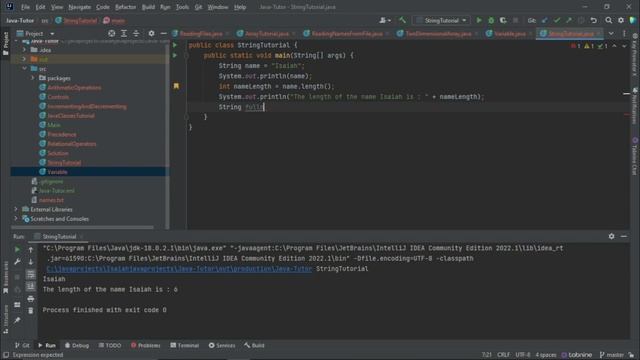Open the Refactor menu
The height and width of the screenshot is (360, 640).
coord(125,7)
